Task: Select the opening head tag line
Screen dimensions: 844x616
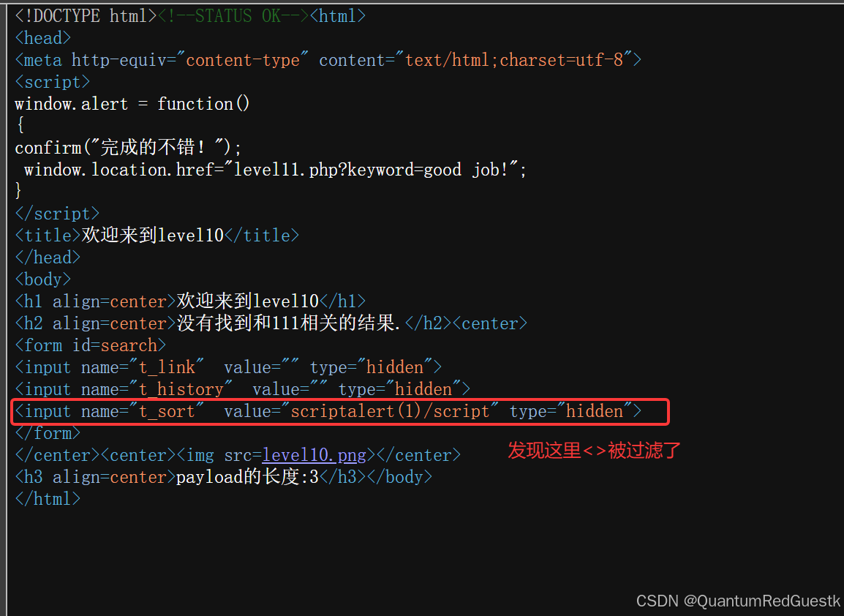Action: pos(43,38)
